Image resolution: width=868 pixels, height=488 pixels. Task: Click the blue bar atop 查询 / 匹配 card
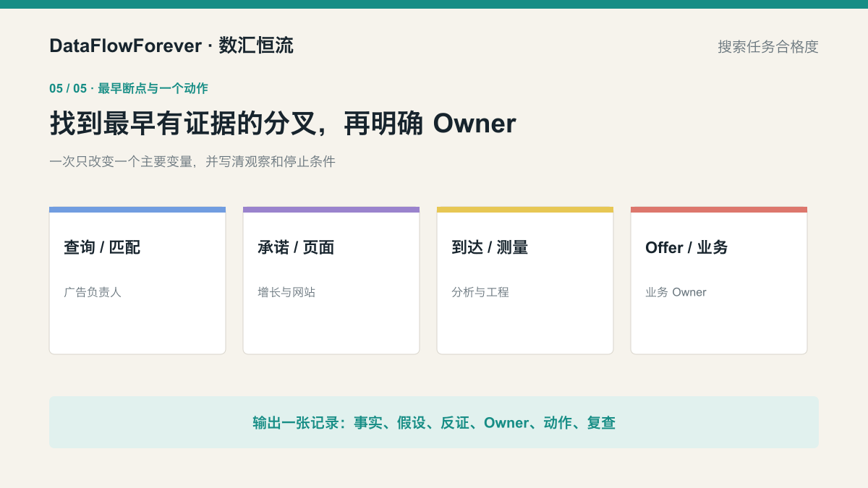[x=137, y=210]
